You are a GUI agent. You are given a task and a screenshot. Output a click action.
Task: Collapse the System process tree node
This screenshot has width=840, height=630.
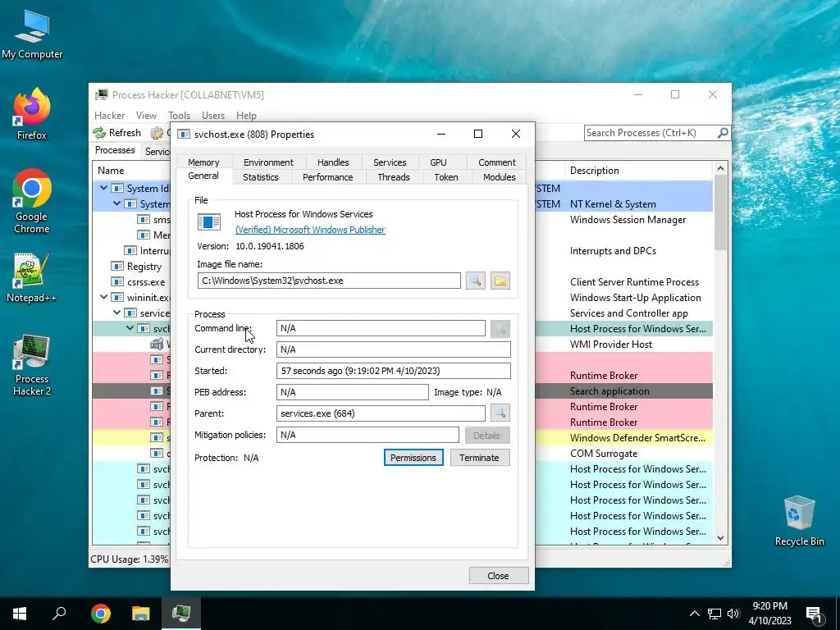[x=116, y=203]
